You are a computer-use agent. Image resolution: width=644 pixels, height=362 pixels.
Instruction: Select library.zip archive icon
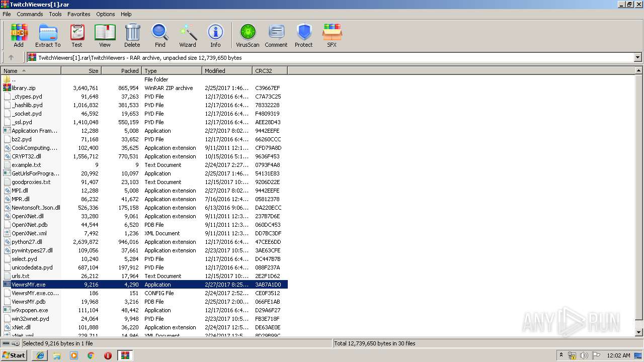[7, 88]
